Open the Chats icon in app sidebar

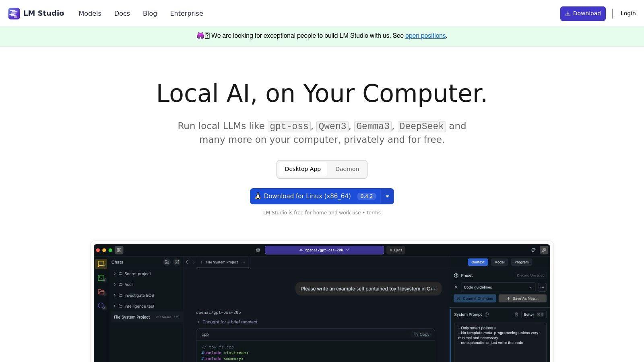(x=101, y=264)
